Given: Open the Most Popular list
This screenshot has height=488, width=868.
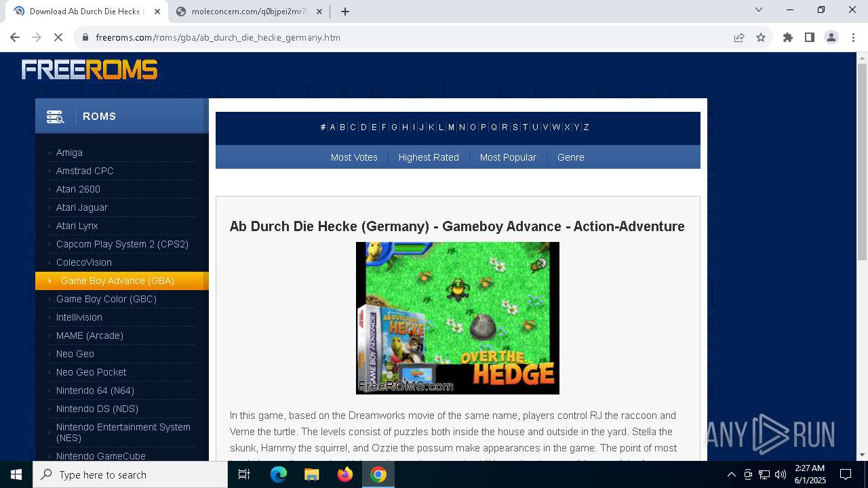Looking at the screenshot, I should pyautogui.click(x=508, y=157).
